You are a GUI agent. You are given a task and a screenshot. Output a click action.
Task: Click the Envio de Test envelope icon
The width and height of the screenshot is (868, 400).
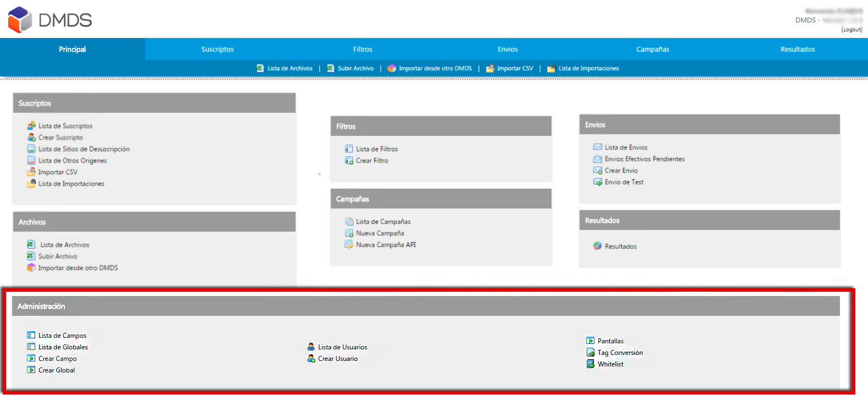(597, 182)
